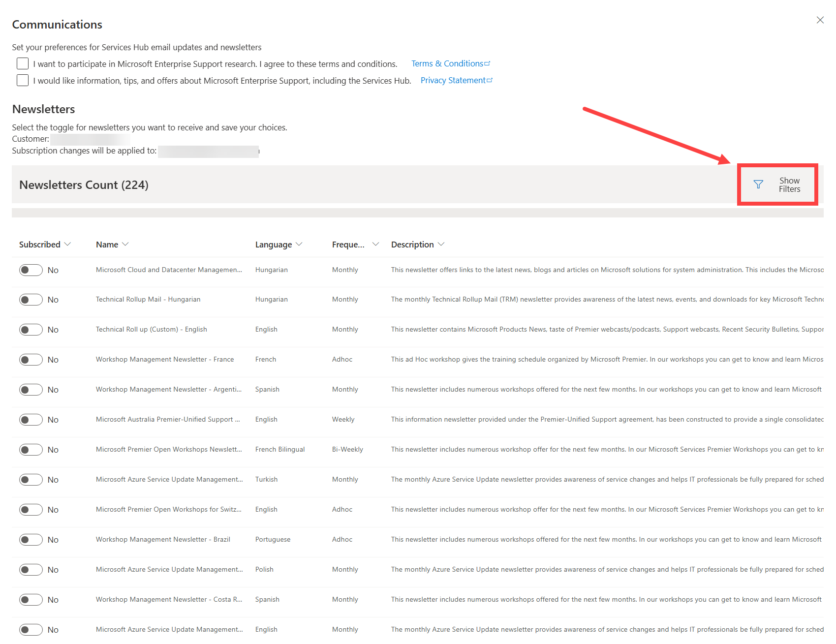The image size is (836, 644).
Task: Enable Workshop Management Newsletter - Argentina subscription
Action: (x=31, y=390)
